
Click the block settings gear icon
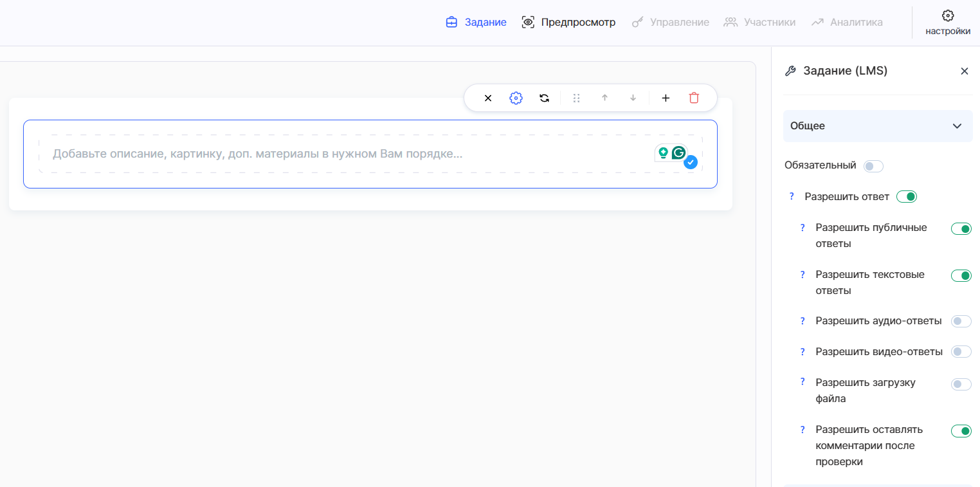point(516,98)
